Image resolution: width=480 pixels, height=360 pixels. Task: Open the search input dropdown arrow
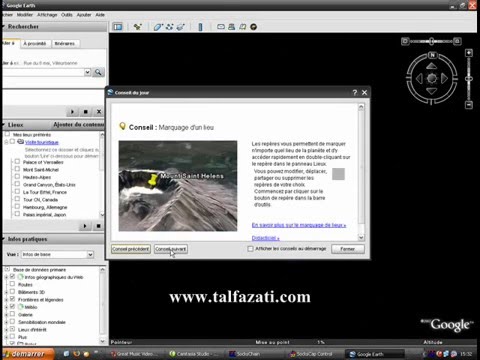87,72
